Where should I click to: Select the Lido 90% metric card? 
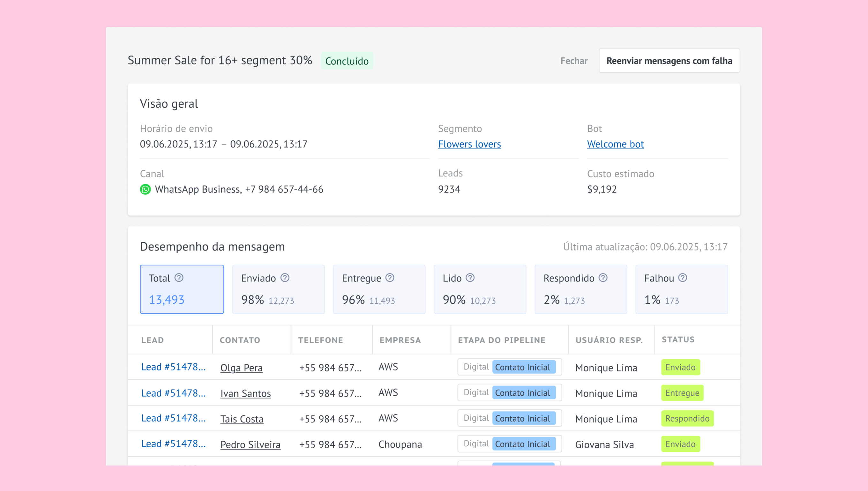point(480,289)
